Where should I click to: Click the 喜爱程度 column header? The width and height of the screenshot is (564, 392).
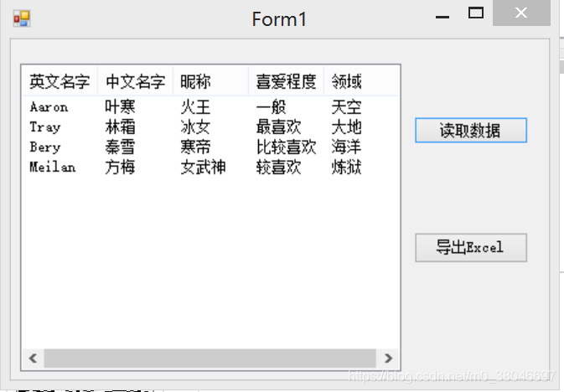(287, 81)
